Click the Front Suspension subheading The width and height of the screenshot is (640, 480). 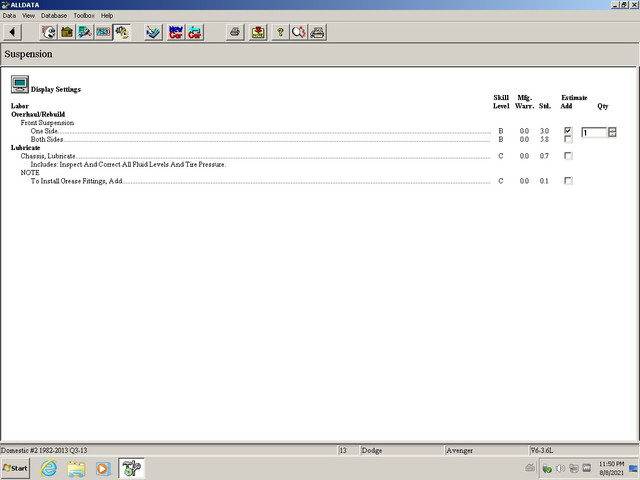click(47, 122)
